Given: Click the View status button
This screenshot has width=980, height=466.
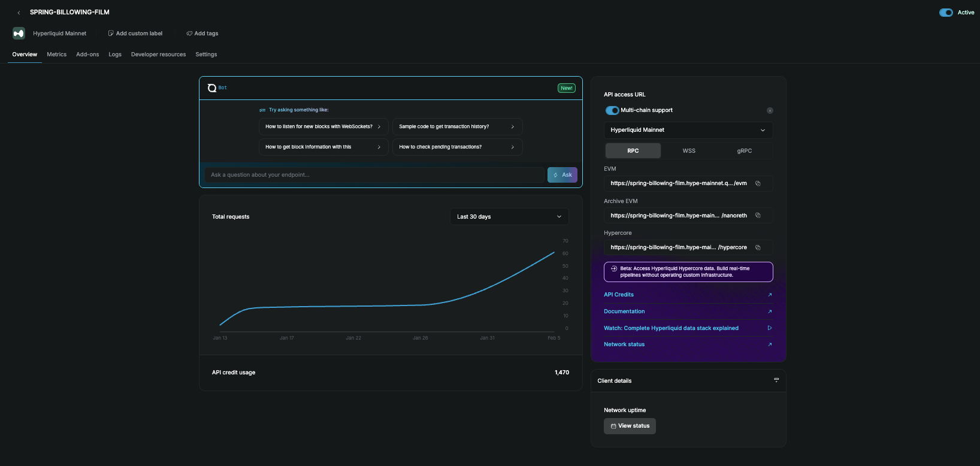Looking at the screenshot, I should [x=630, y=426].
